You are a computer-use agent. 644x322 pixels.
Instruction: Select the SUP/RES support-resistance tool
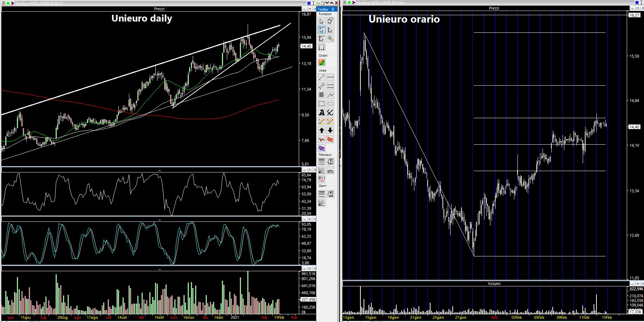(x=322, y=95)
